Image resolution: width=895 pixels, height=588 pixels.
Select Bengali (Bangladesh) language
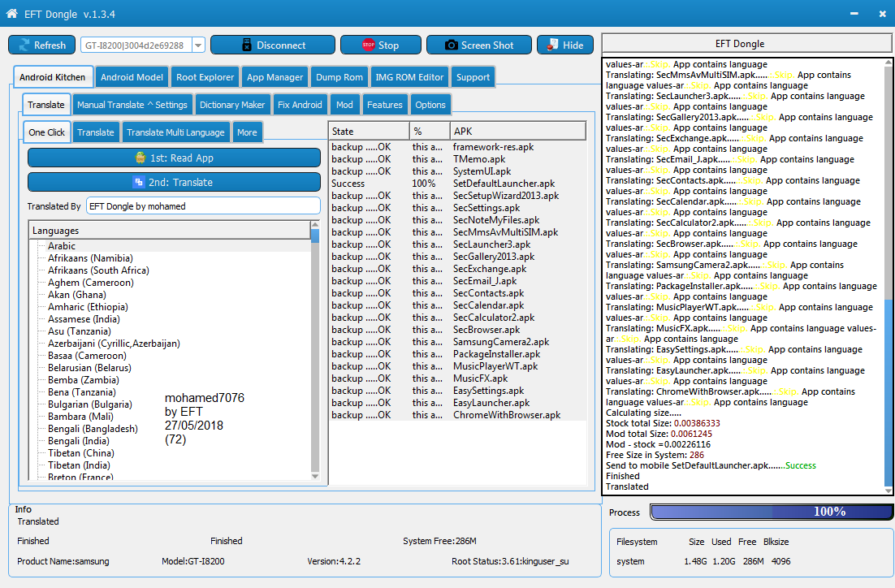(x=93, y=429)
